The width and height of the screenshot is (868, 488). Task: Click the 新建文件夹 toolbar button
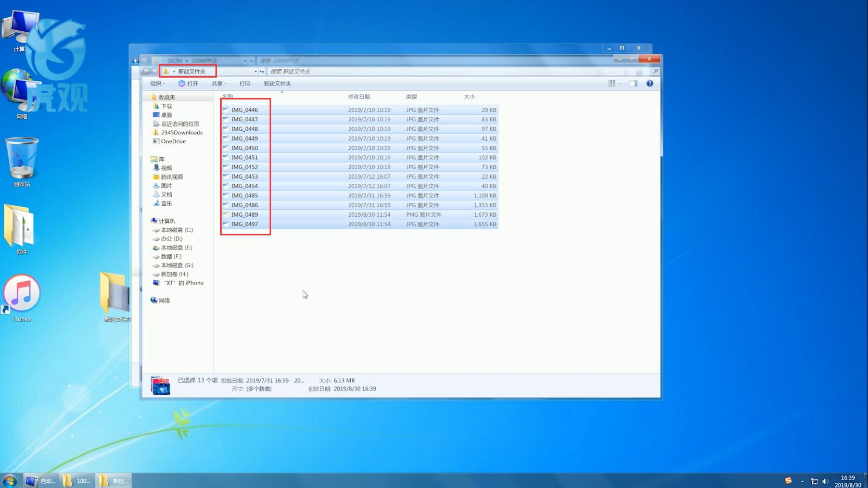(277, 83)
